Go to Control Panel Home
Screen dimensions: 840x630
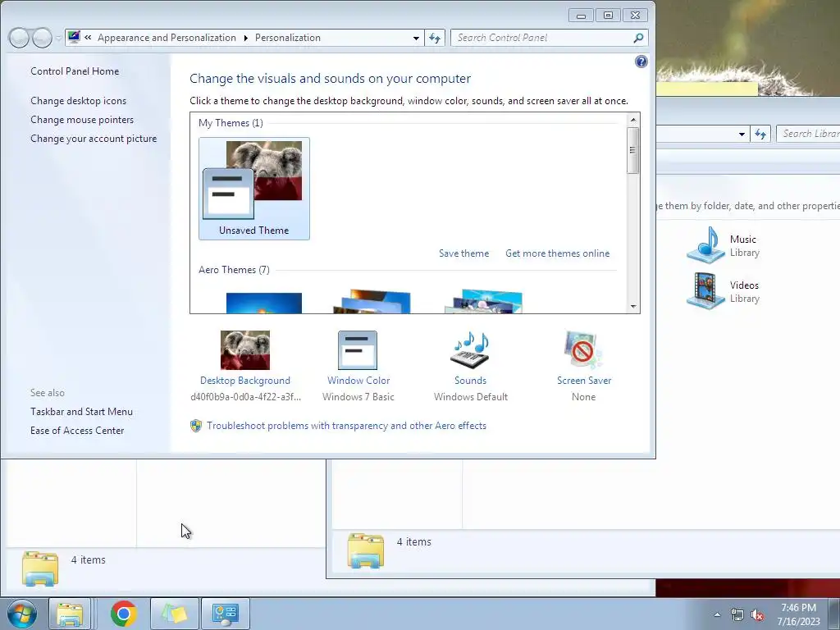(x=75, y=71)
